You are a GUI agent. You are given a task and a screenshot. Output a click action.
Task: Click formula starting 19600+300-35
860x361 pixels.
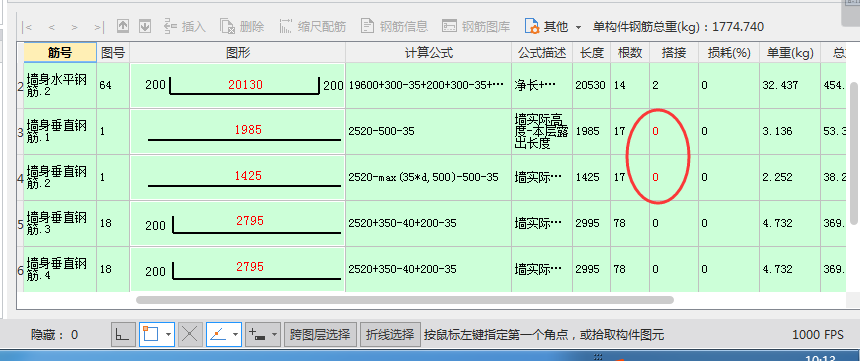pyautogui.click(x=428, y=85)
